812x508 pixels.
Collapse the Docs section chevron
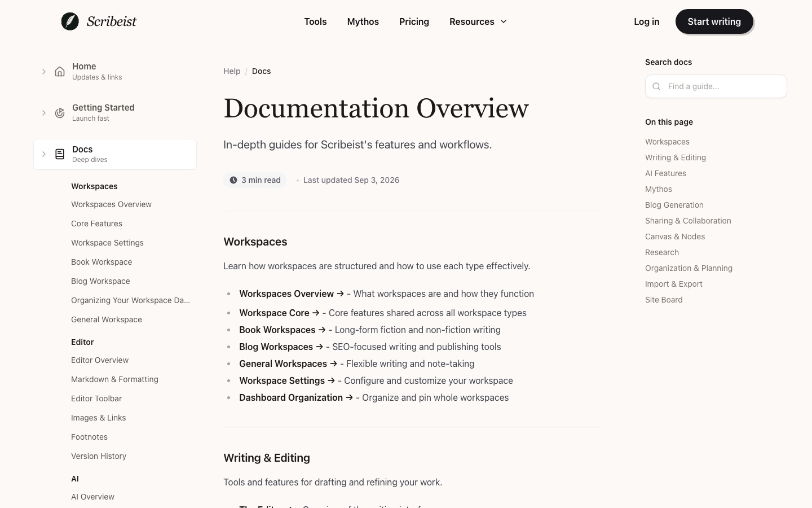[x=43, y=154]
